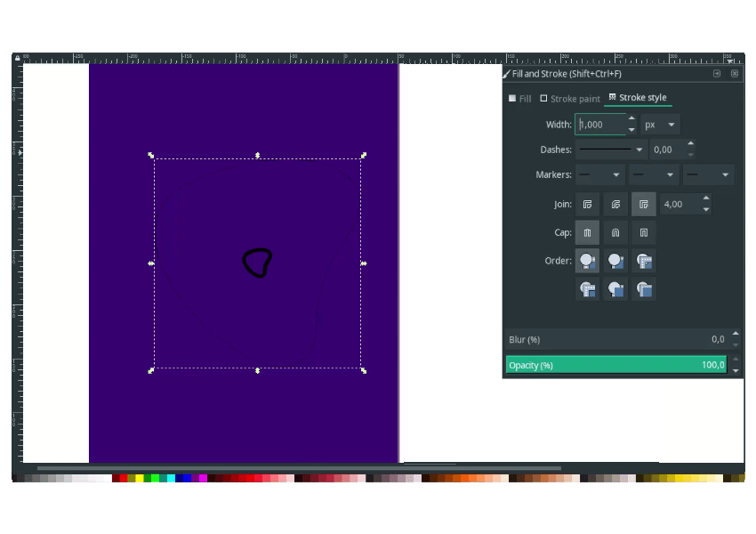The width and height of the screenshot is (756, 534).
Task: Close the Fill and Stroke panel
Action: pos(735,73)
